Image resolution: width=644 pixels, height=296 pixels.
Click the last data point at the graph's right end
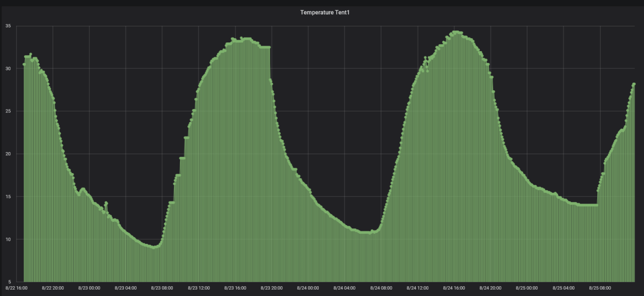tap(634, 84)
